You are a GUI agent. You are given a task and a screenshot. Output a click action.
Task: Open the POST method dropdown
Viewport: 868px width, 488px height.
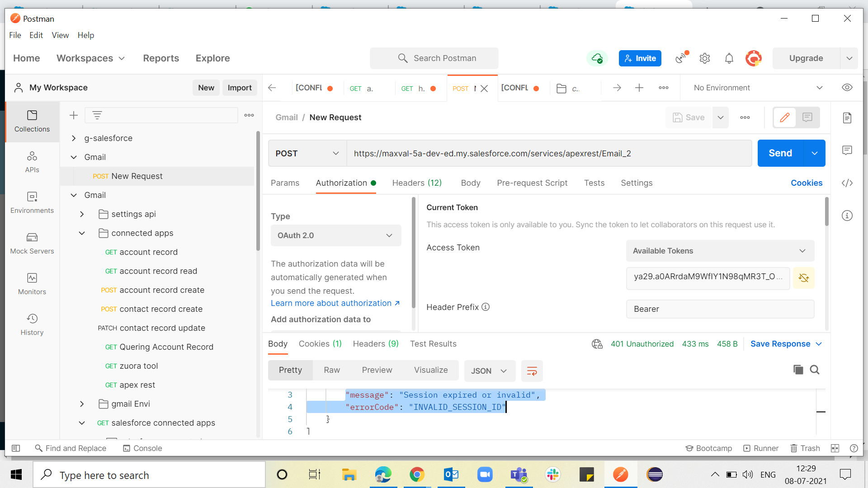point(307,154)
